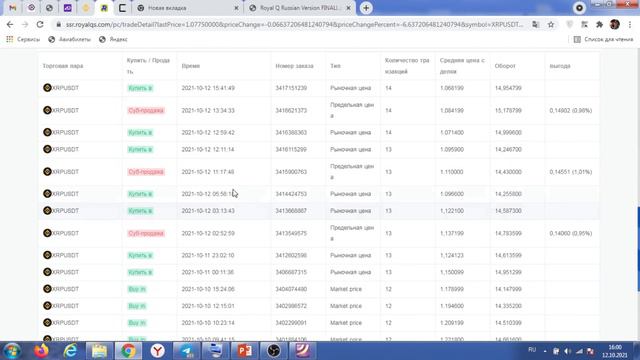Select profit value 0,14802 (0,98%)
The image size is (640, 360).
(571, 110)
